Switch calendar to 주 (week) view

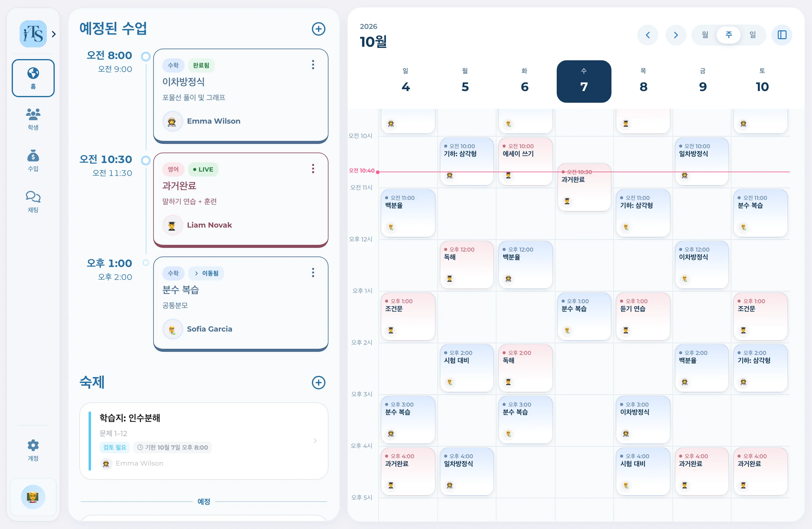[728, 35]
